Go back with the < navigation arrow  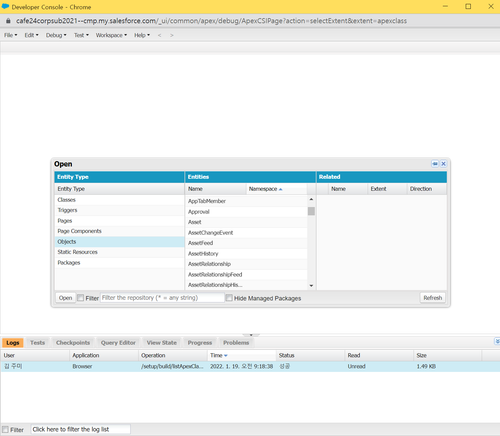(x=160, y=35)
